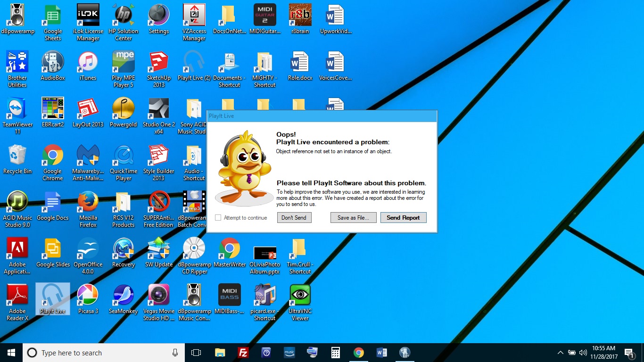The height and width of the screenshot is (362, 644).
Task: Select the UltraVNC Viewer desktop icon
Action: point(300,303)
